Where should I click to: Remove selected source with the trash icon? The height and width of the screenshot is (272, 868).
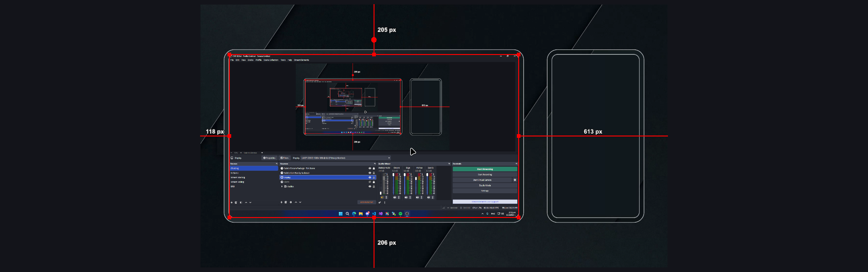coord(286,202)
